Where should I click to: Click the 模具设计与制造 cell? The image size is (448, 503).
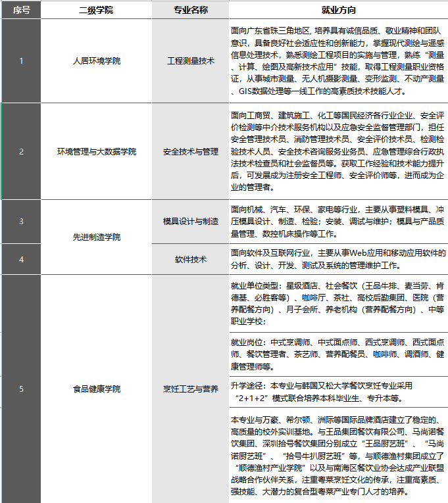click(x=191, y=222)
